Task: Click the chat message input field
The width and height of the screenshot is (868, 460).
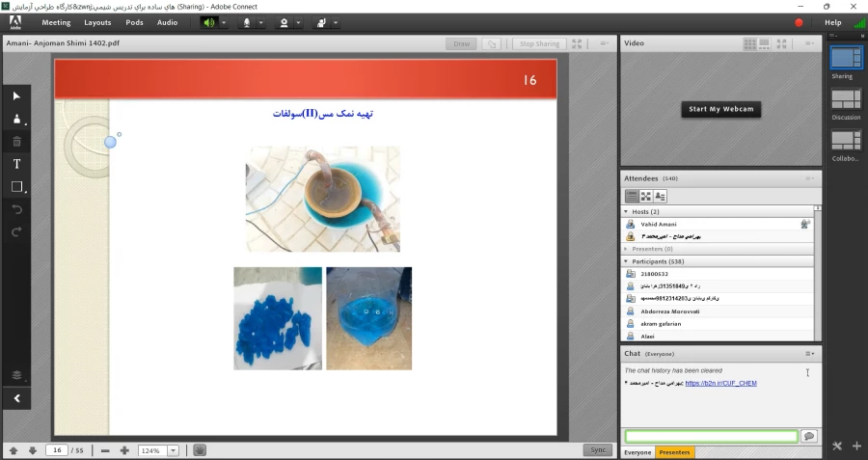Action: click(x=711, y=436)
